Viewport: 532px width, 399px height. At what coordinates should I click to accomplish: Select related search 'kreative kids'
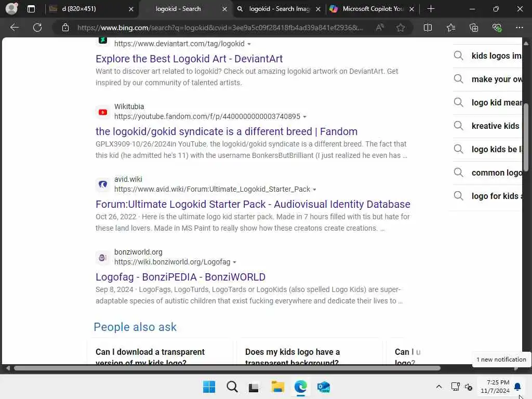point(487,126)
